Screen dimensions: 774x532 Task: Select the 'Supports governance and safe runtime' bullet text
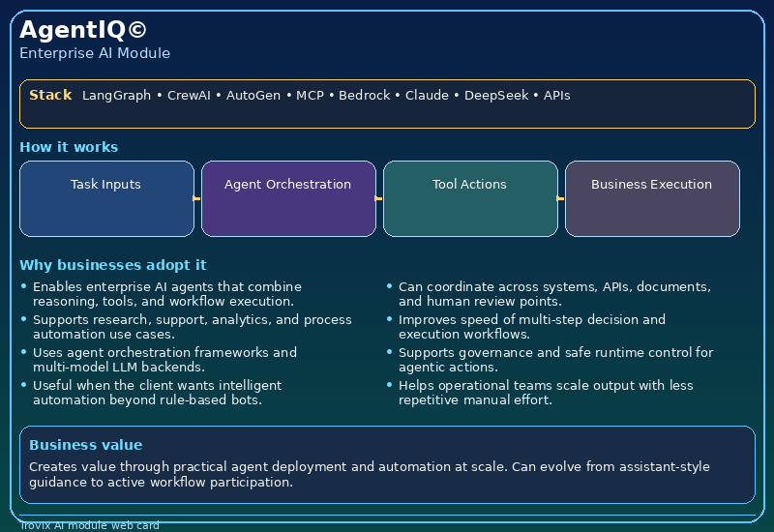click(x=555, y=360)
